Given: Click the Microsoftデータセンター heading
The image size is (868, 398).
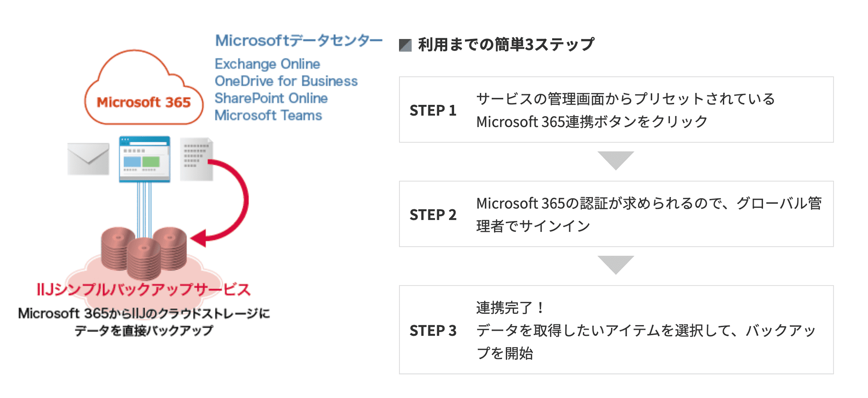Looking at the screenshot, I should pos(298,40).
